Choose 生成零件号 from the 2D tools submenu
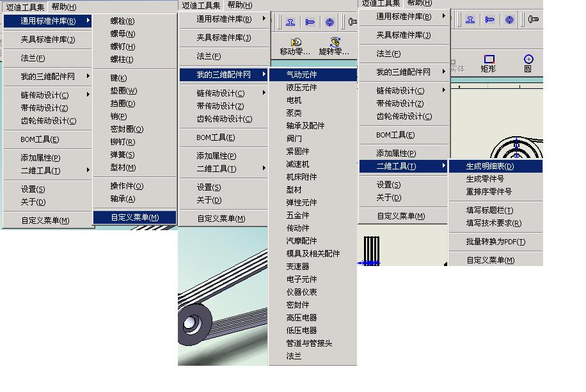 coord(485,178)
